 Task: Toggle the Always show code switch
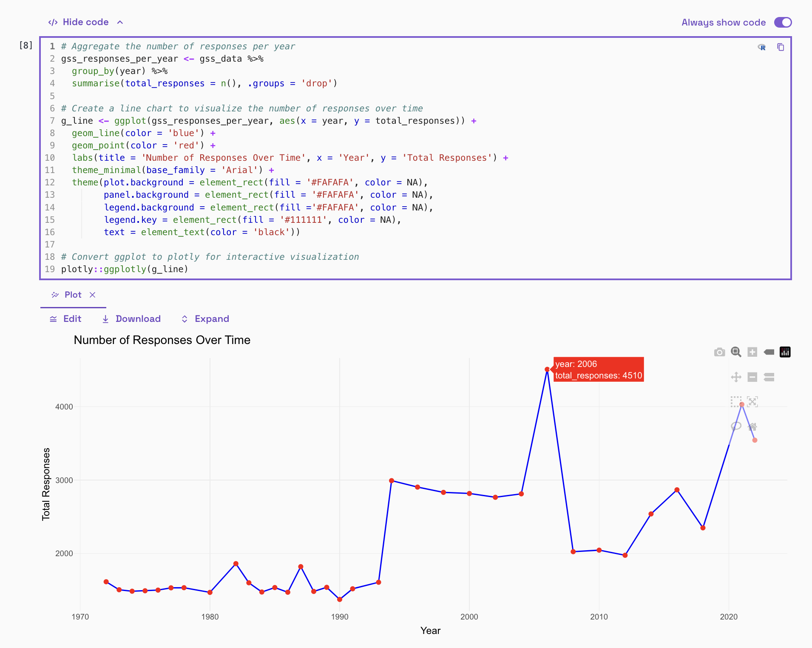[x=783, y=23]
